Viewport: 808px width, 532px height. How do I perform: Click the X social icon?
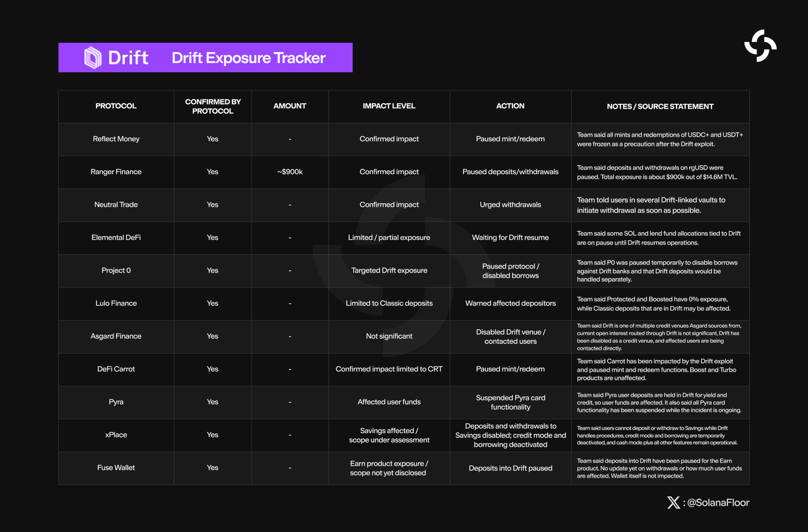click(x=673, y=502)
